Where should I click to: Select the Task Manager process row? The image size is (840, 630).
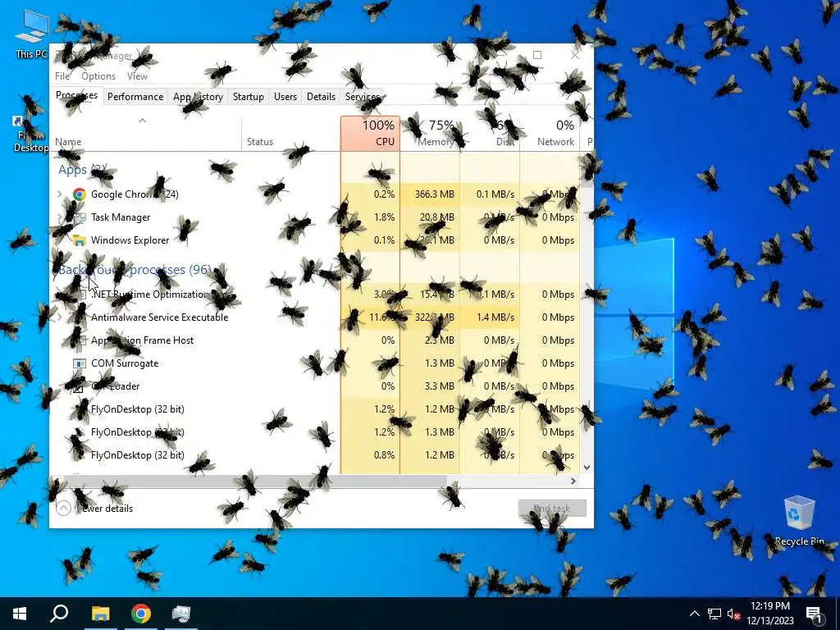[315, 217]
